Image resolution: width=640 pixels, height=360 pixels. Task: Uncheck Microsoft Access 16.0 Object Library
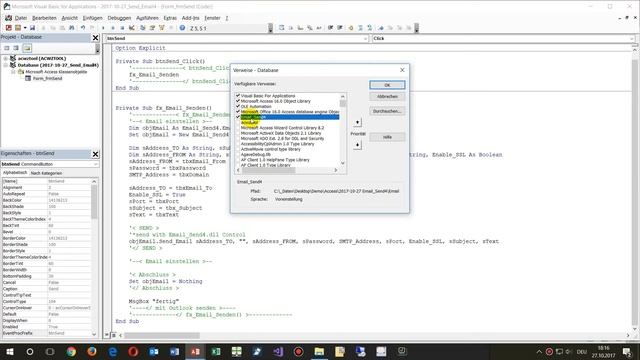(x=238, y=101)
